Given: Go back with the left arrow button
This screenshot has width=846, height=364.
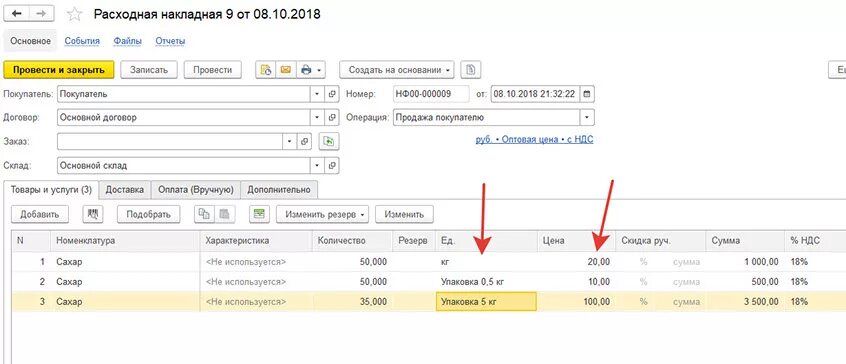Looking at the screenshot, I should [16, 14].
